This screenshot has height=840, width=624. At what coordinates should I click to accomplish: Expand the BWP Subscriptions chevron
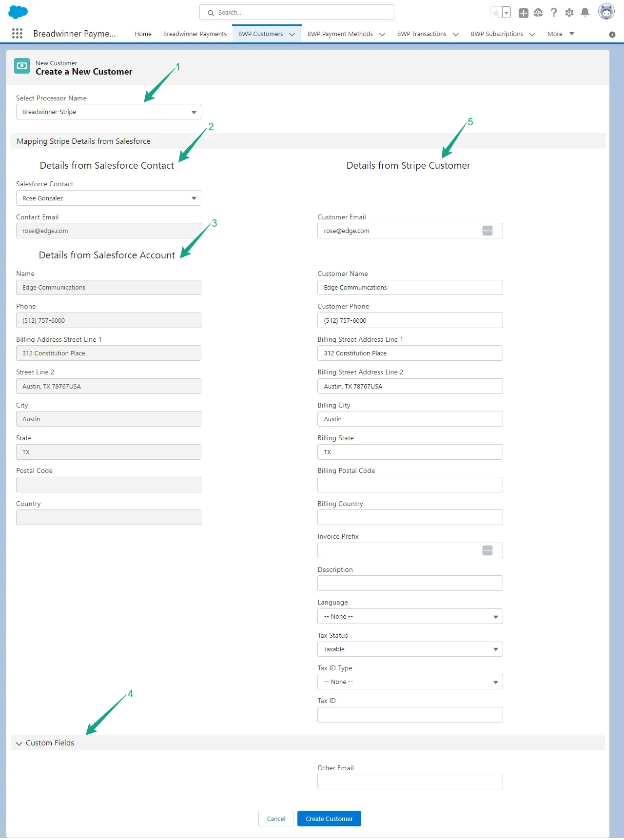[532, 34]
